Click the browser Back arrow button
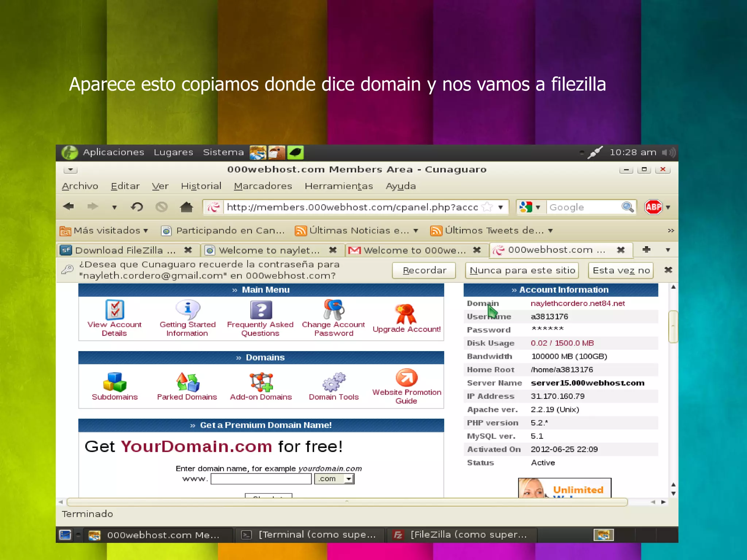Image resolution: width=747 pixels, height=560 pixels. point(68,207)
